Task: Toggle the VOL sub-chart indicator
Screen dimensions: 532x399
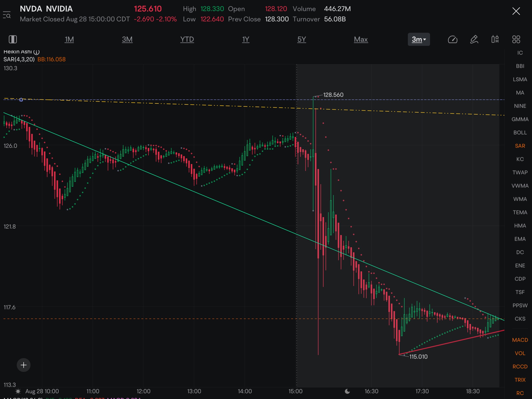Action: (520, 353)
